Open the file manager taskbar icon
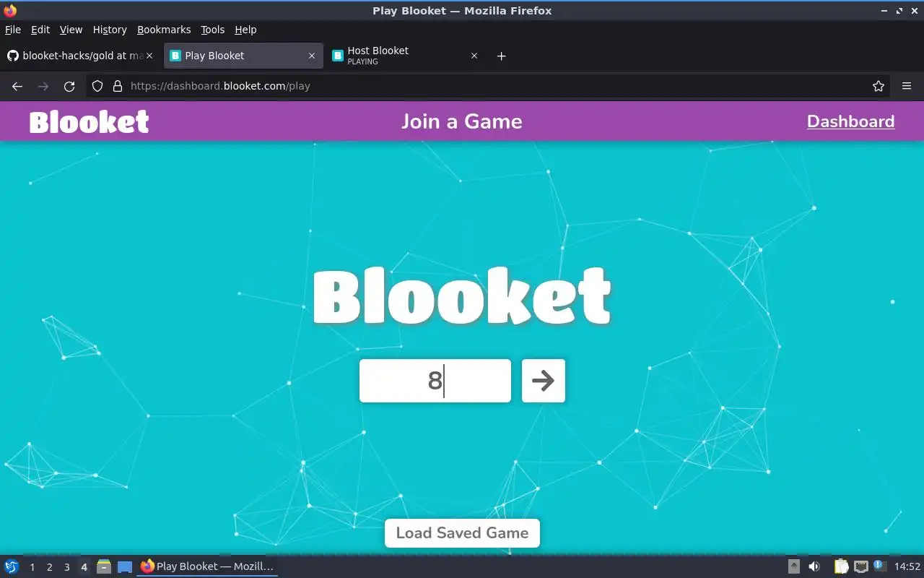Viewport: 924px width, 578px height. [x=104, y=567]
